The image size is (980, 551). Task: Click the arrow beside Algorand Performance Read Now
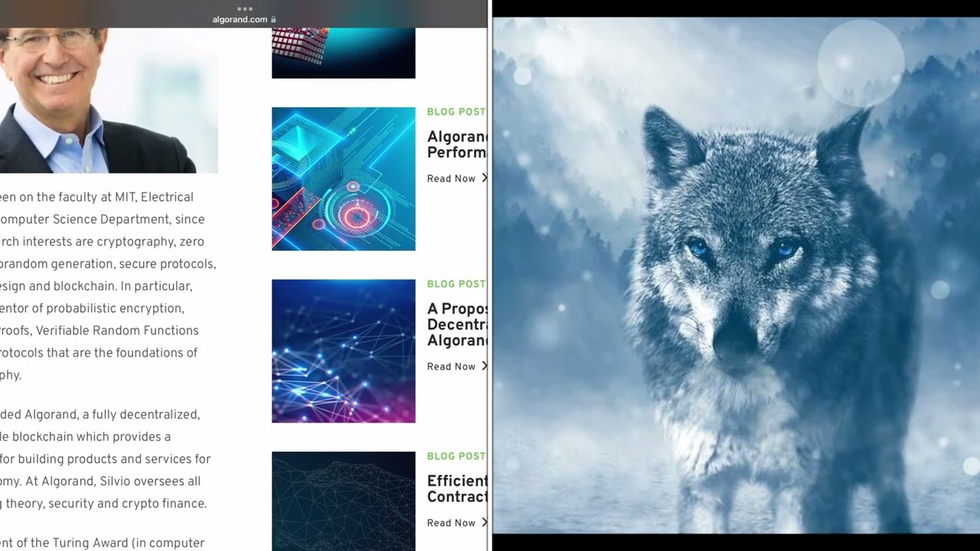pos(484,178)
